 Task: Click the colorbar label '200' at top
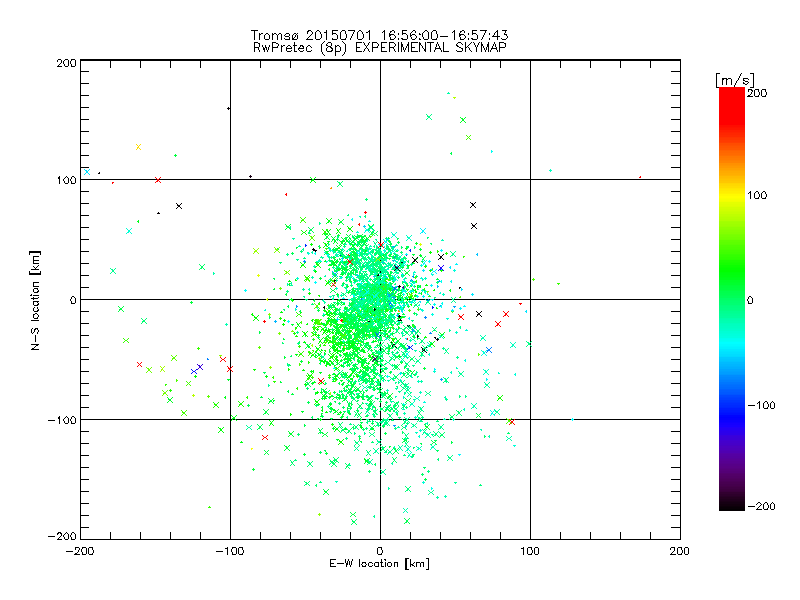pos(757,93)
